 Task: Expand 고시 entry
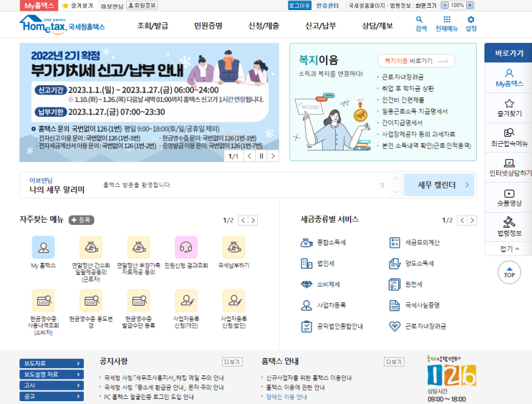click(x=52, y=385)
